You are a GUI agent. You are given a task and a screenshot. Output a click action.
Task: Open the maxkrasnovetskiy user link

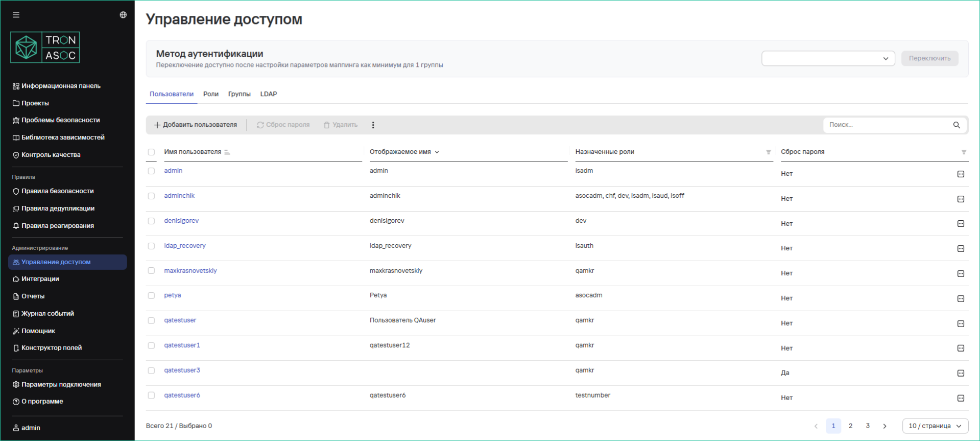[x=190, y=271]
